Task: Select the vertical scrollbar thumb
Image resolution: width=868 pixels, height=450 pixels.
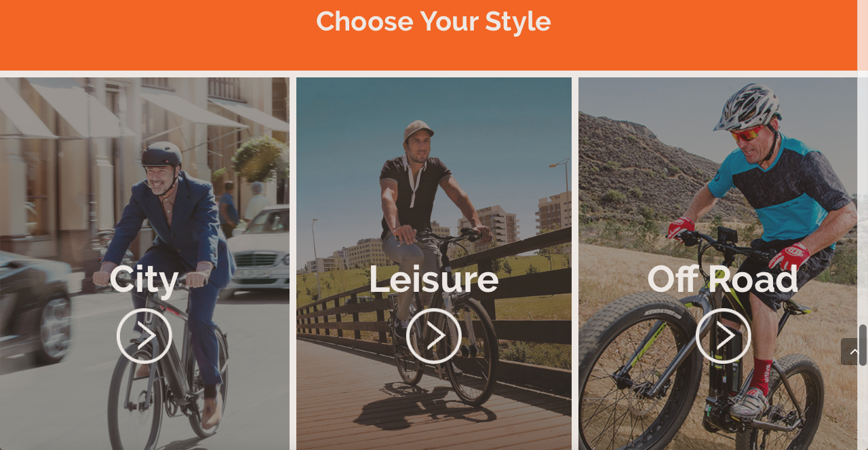Action: [x=863, y=345]
